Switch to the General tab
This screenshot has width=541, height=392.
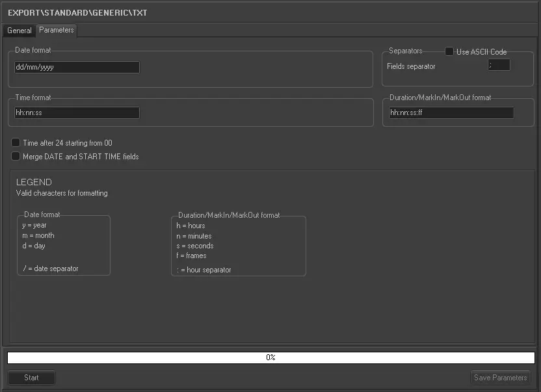pos(20,31)
